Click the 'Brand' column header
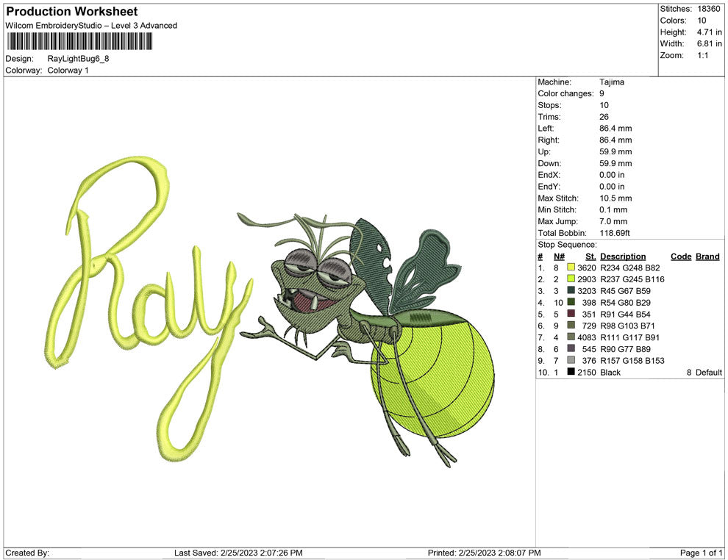728x560 pixels. (707, 256)
